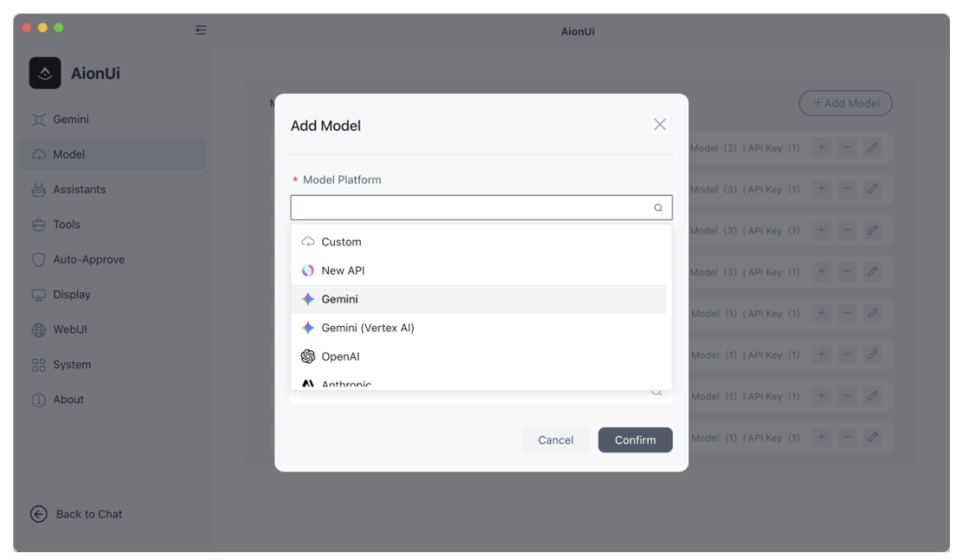Screen dimensions: 957x560
Task: Click the Back to Chat arrow icon
Action: coord(38,514)
